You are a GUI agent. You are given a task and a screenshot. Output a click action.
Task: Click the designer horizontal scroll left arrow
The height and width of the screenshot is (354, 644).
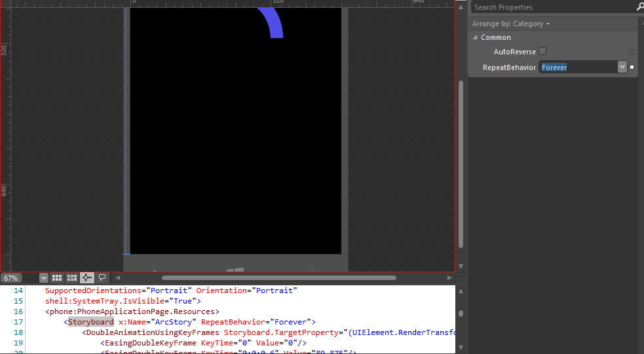[118, 278]
